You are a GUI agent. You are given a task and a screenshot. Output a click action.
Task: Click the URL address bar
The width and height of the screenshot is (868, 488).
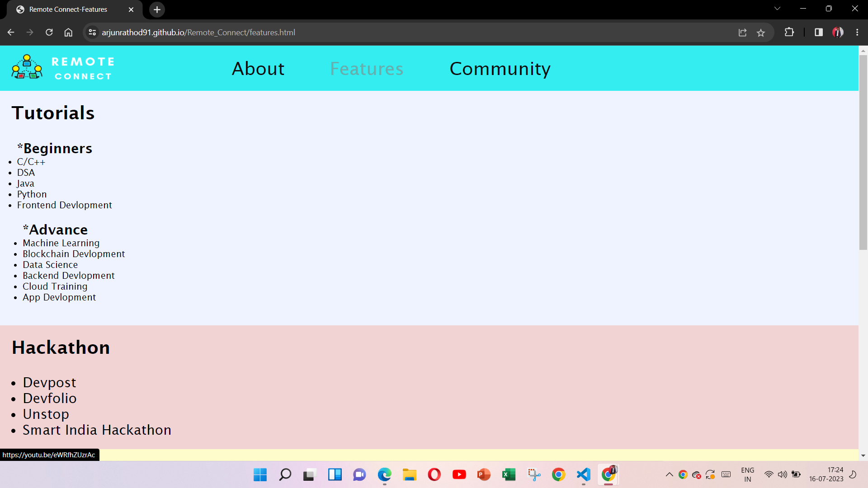(x=407, y=33)
